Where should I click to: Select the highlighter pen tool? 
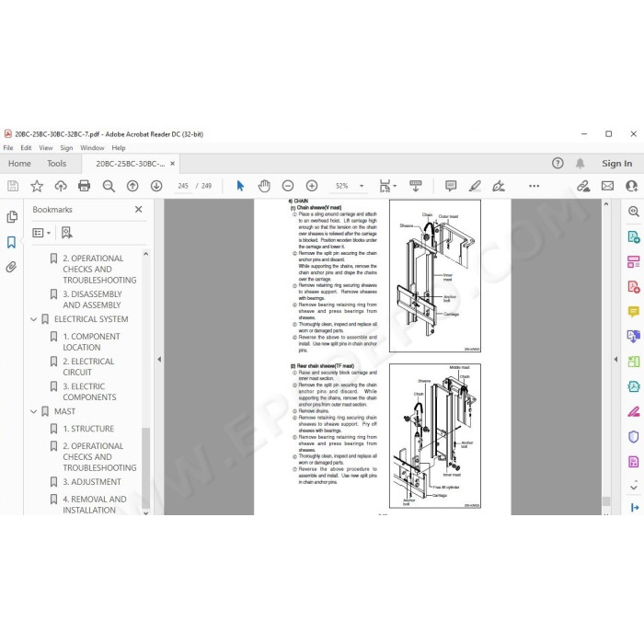[475, 186]
